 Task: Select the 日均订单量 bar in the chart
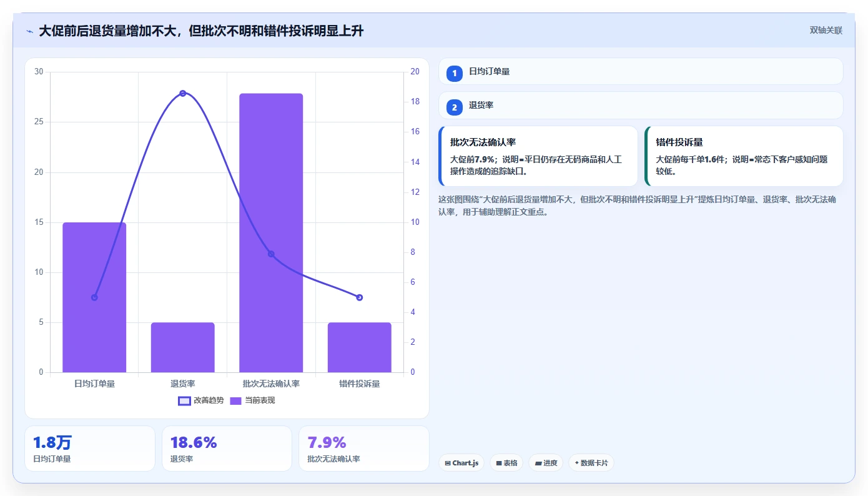click(94, 297)
